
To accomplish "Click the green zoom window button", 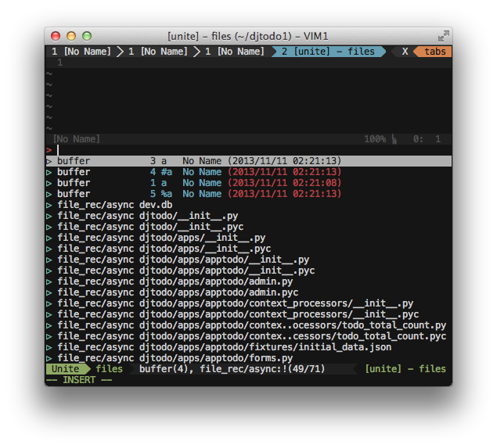I will tap(87, 36).
